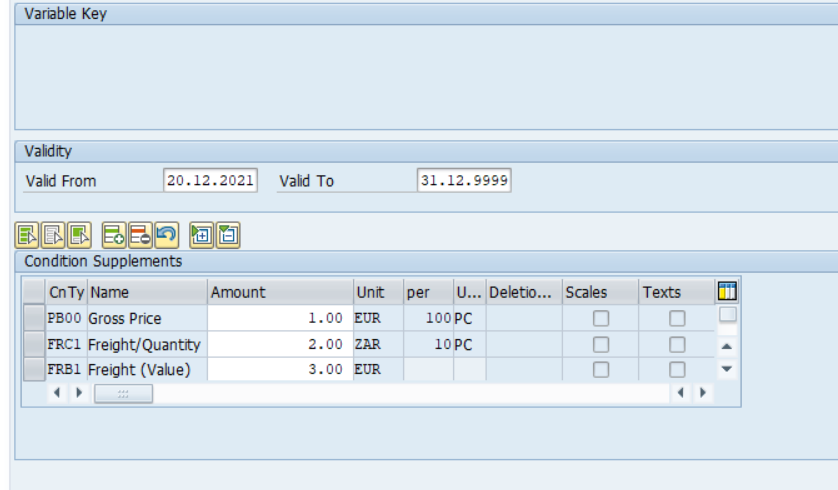The image size is (838, 490).
Task: Click the Name column header
Action: pos(148,292)
